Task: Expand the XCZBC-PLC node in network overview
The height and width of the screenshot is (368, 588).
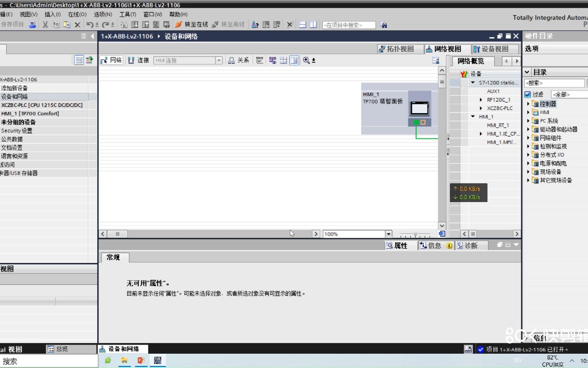Action: coord(480,108)
